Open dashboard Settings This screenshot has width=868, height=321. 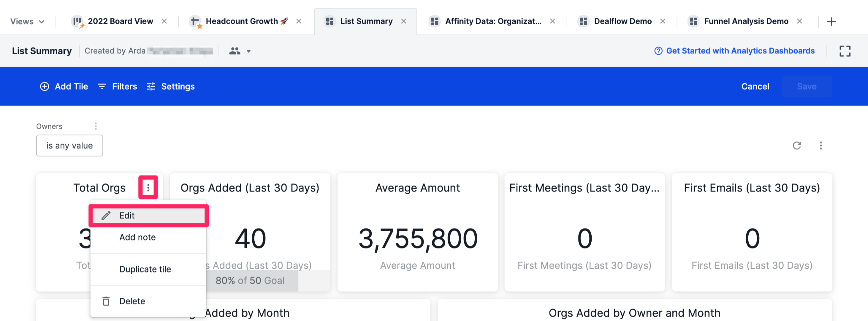[x=171, y=87]
